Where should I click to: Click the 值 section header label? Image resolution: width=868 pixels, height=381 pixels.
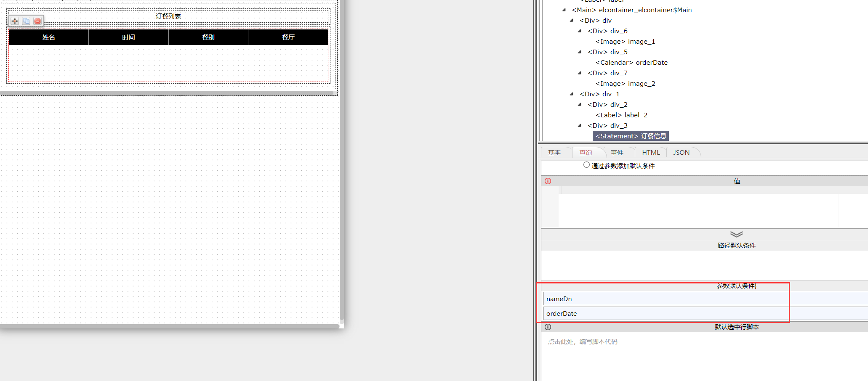(737, 181)
